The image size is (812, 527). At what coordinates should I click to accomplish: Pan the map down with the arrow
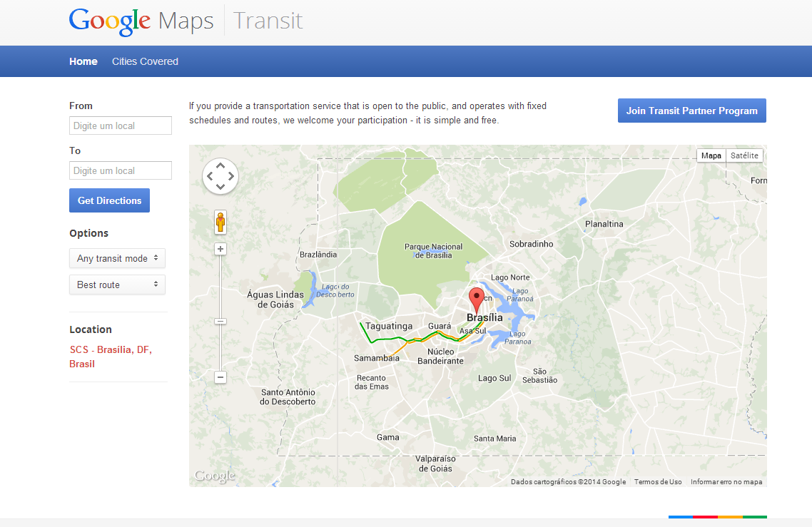point(220,186)
